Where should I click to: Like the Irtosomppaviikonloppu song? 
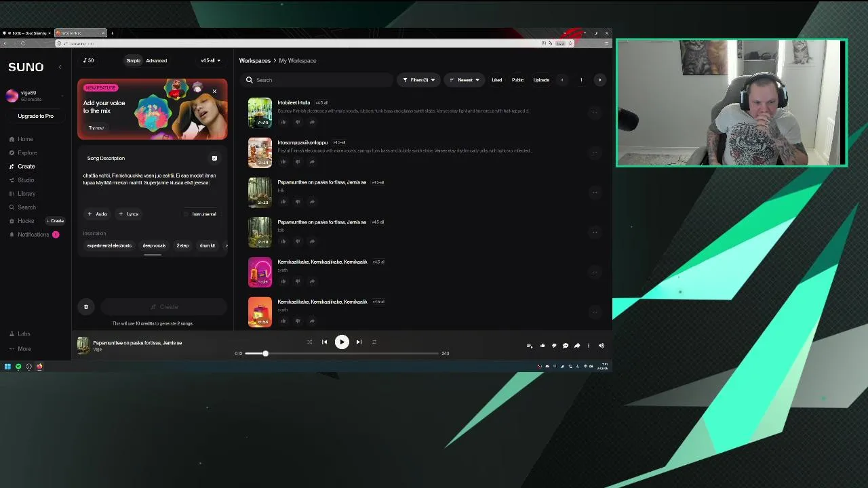coord(283,161)
